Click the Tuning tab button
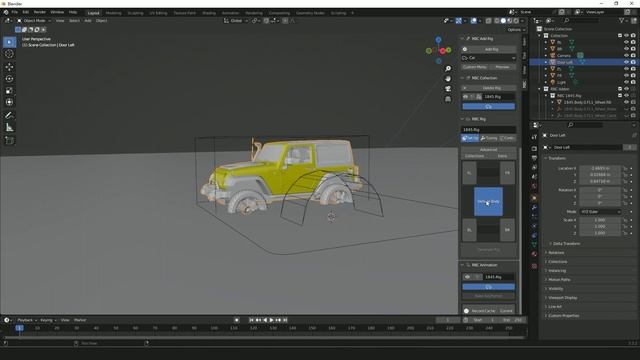 (x=489, y=138)
